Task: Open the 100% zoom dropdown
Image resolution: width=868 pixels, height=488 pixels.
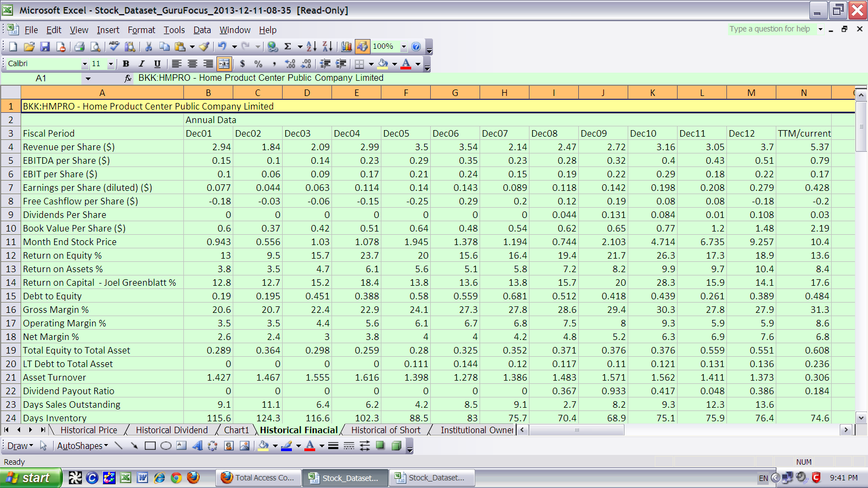Action: (404, 47)
